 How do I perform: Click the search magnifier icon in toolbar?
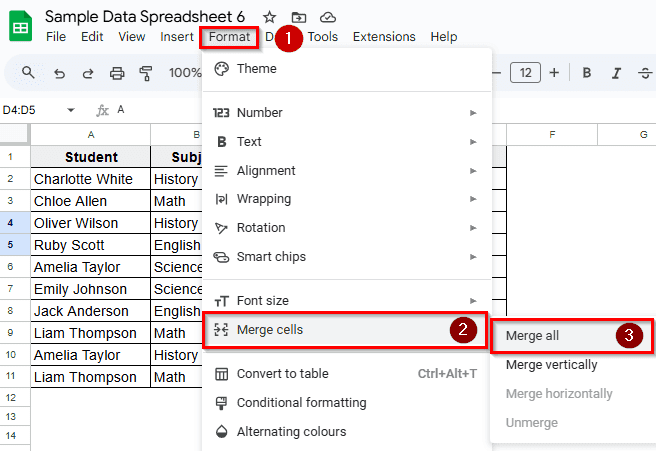tap(28, 73)
